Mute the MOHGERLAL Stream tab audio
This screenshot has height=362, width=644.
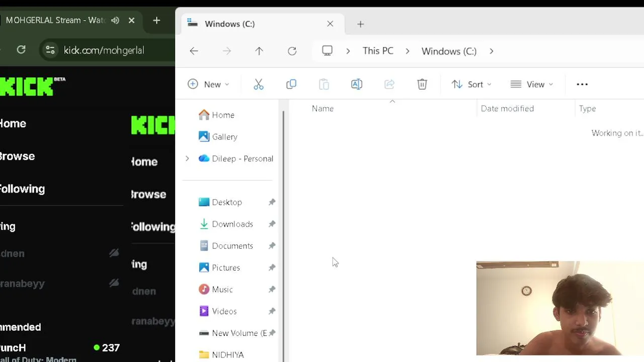coord(115,20)
